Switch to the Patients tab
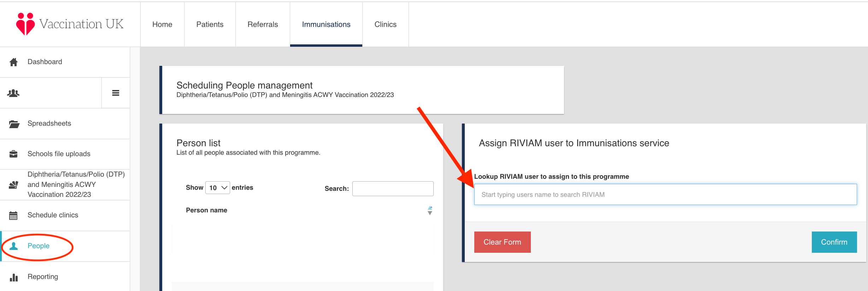The width and height of the screenshot is (868, 291). 210,24
